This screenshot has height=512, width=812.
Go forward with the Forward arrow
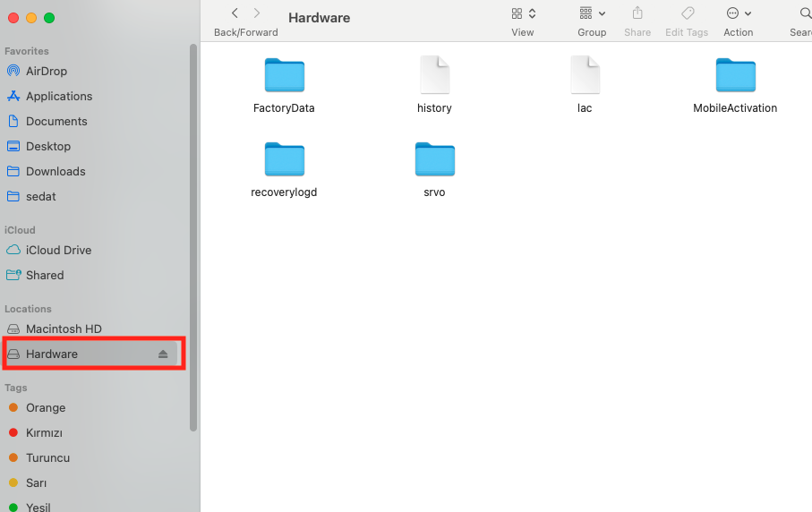pos(257,13)
